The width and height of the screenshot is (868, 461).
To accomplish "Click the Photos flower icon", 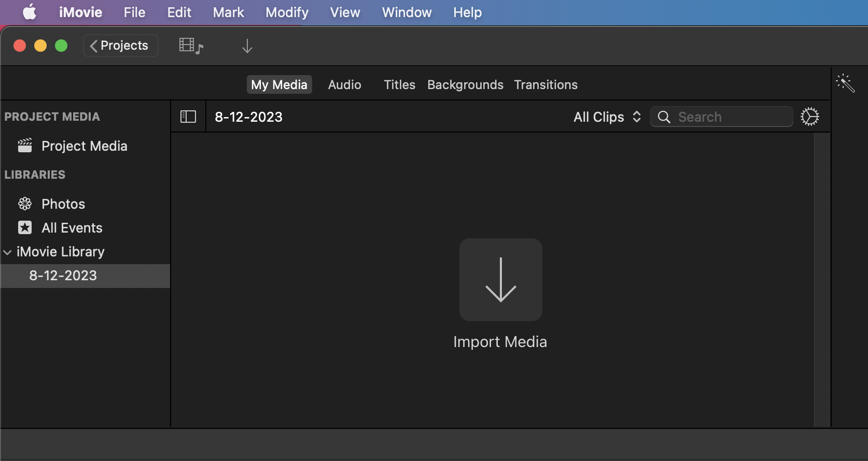I will pyautogui.click(x=25, y=204).
